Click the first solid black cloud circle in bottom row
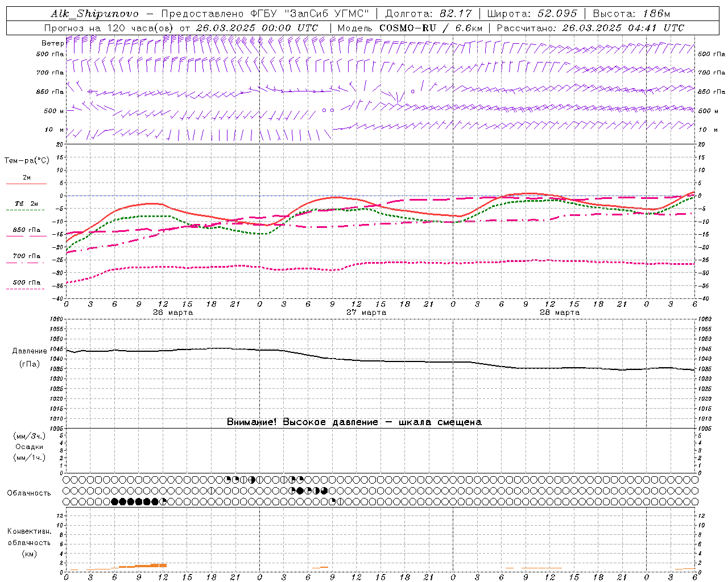728x582 pixels. [x=114, y=501]
